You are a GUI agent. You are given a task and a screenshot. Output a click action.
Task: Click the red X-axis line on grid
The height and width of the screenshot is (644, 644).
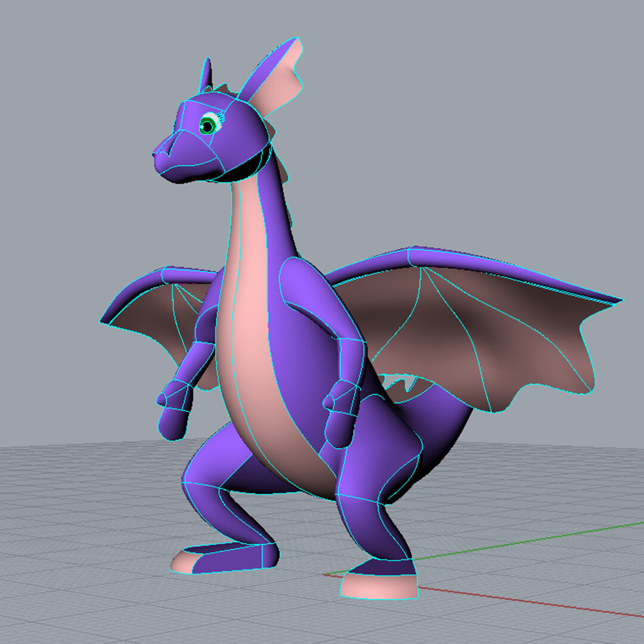click(x=530, y=602)
